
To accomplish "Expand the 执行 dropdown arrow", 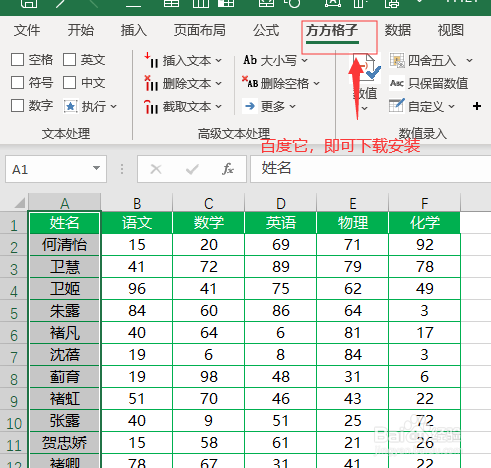I will coord(113,107).
